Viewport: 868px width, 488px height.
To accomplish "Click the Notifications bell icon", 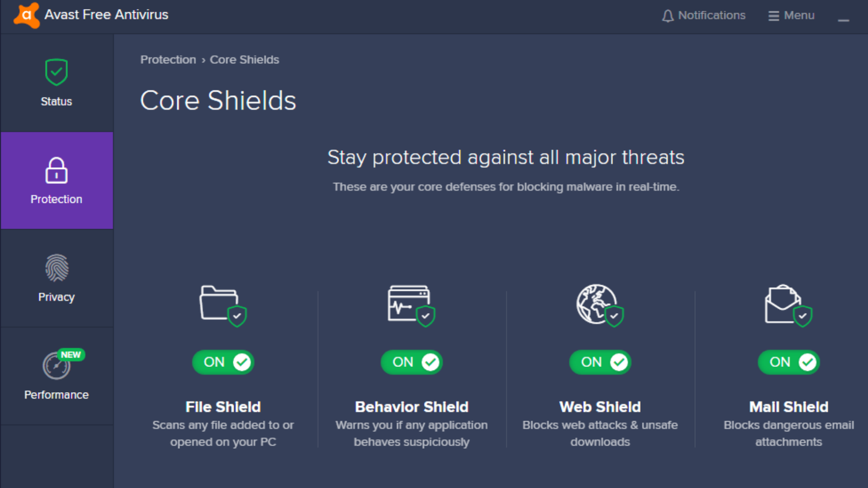I will click(x=668, y=15).
